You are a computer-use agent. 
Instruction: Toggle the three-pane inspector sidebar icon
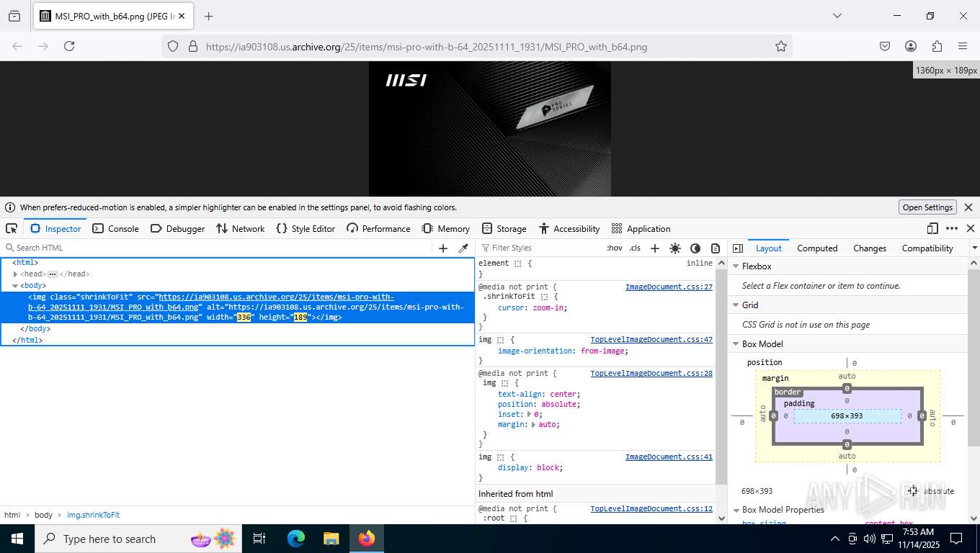[737, 248]
